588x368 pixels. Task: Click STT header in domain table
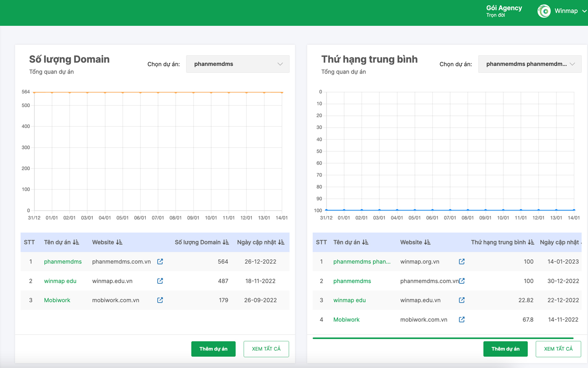coord(29,242)
